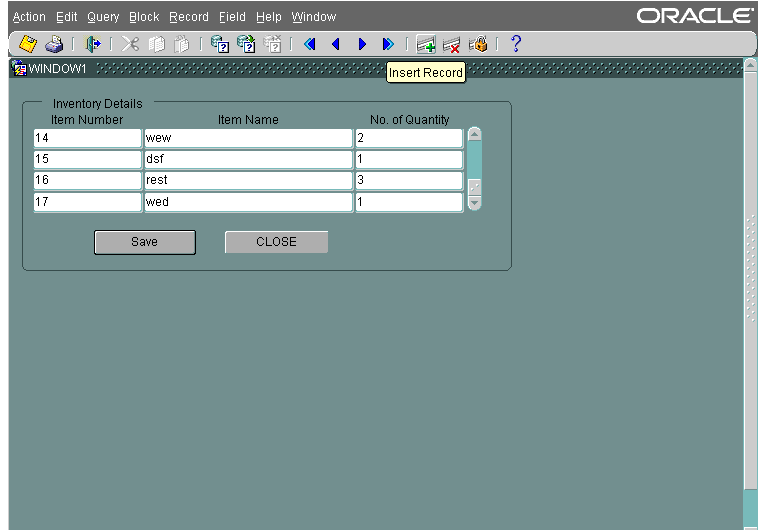The width and height of the screenshot is (759, 530).
Task: Click the Remove Record toolbar icon
Action: (452, 44)
